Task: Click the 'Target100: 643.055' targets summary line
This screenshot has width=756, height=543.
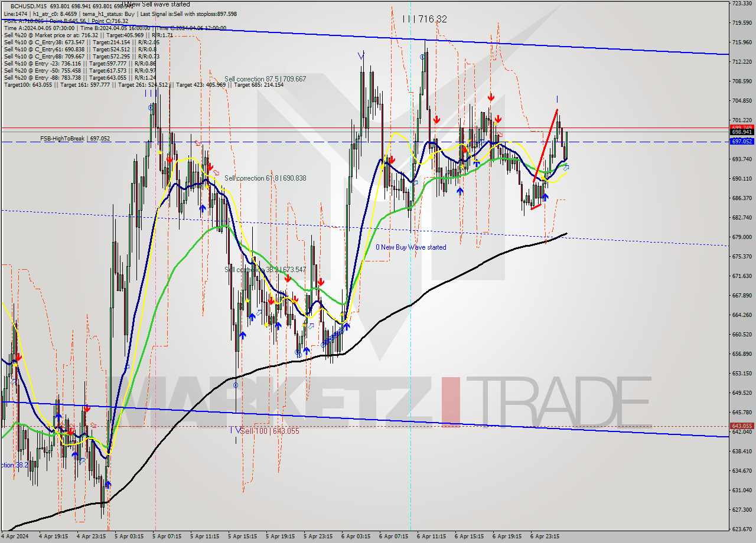Action: [x=144, y=84]
